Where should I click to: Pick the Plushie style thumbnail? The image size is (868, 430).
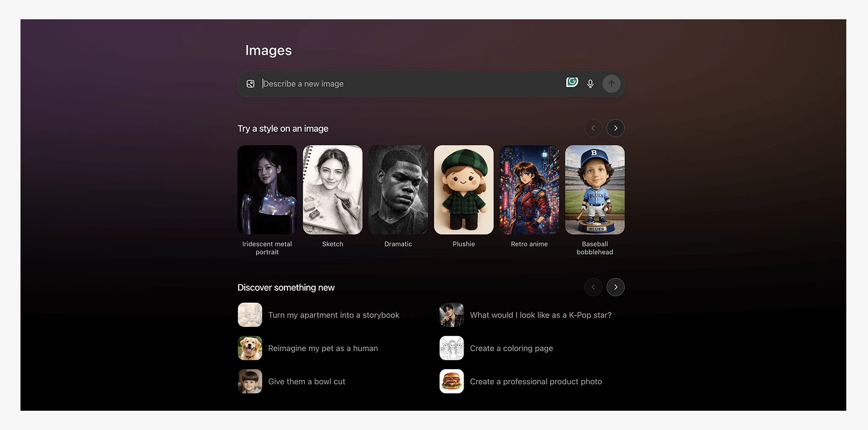[464, 190]
